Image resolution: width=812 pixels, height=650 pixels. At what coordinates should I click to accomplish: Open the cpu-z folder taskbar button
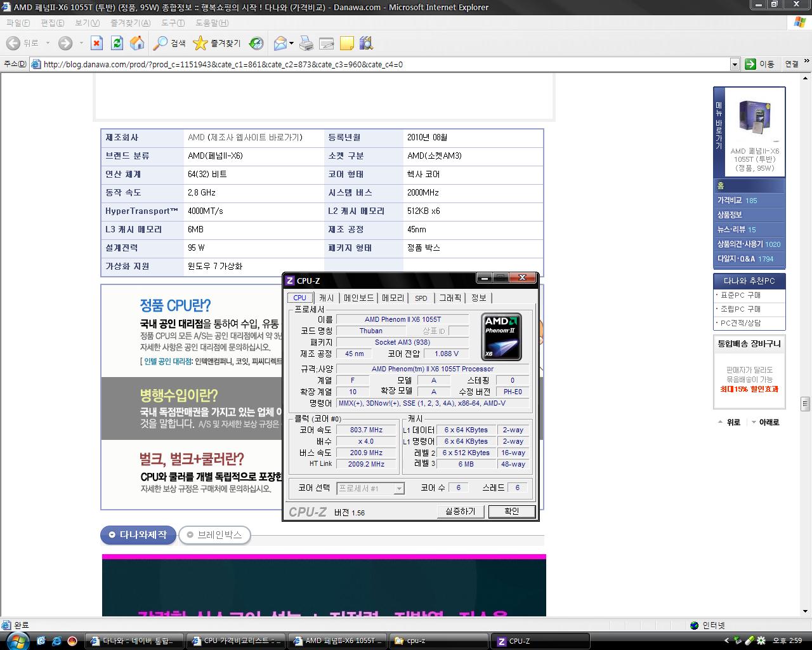(x=439, y=641)
